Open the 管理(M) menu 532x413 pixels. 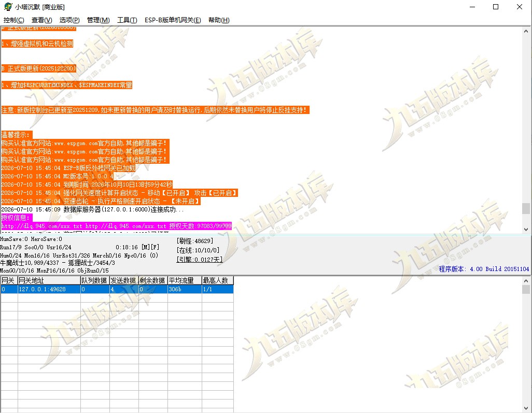click(x=99, y=20)
